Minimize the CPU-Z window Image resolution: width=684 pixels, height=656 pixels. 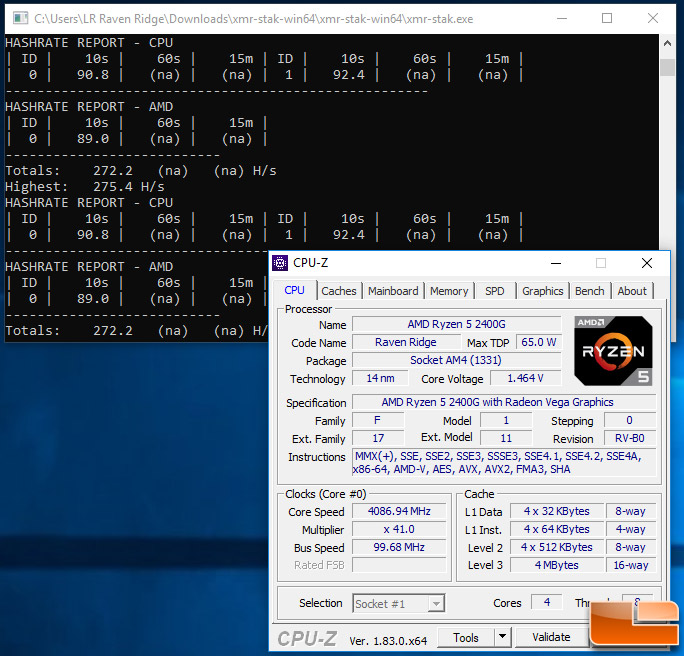tap(556, 263)
